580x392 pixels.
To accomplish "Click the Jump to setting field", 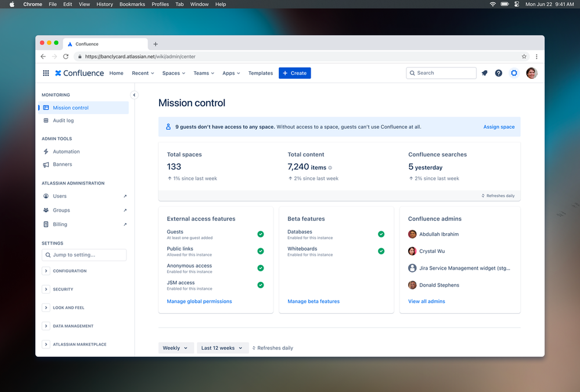I will coord(84,255).
